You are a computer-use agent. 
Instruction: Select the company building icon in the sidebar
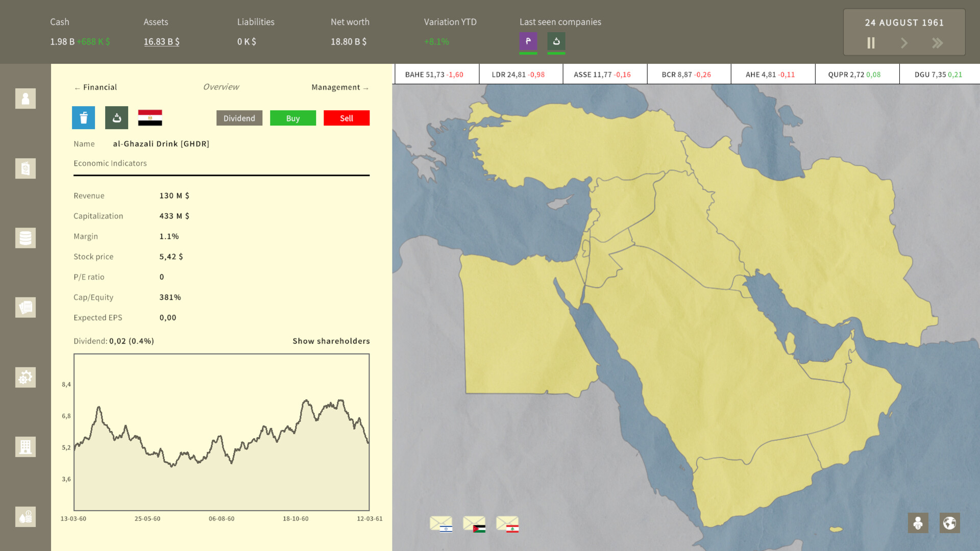25,446
